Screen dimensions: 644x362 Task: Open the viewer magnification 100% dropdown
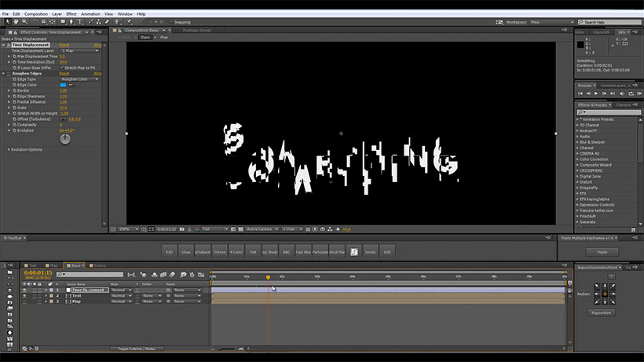(128, 229)
